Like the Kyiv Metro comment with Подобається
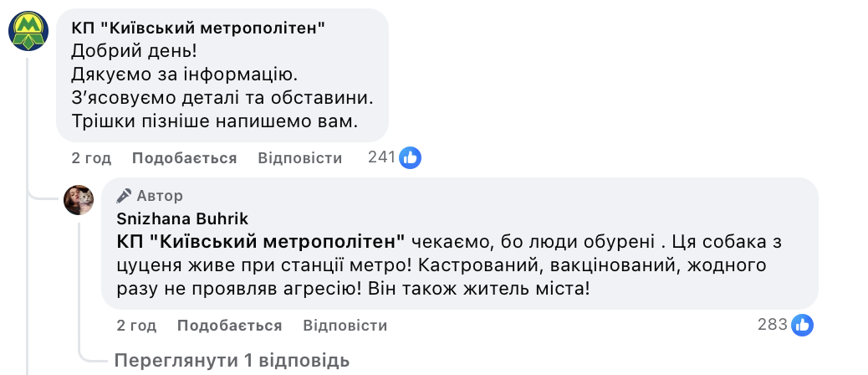This screenshot has width=868, height=375. pos(184,158)
